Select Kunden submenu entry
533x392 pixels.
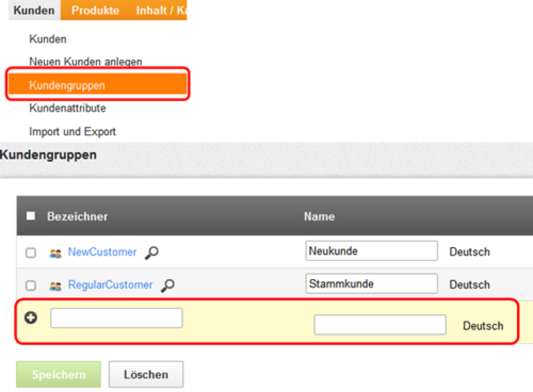click(x=48, y=39)
